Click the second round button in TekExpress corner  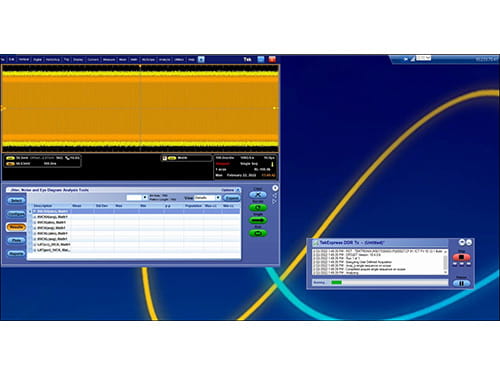point(469,242)
